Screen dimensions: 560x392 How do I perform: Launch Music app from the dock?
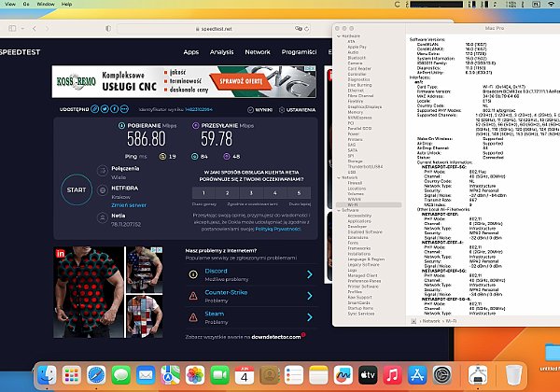pos(391,374)
